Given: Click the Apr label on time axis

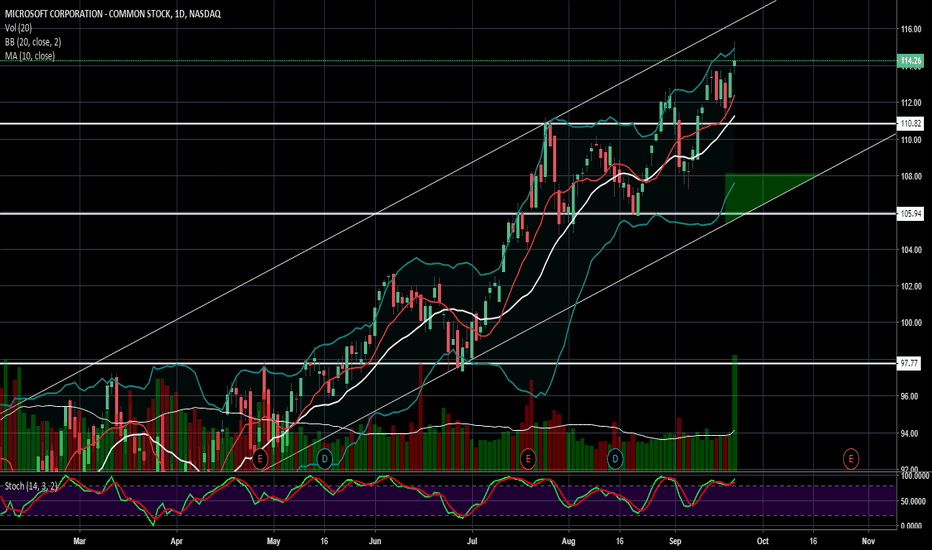Looking at the screenshot, I should [177, 541].
